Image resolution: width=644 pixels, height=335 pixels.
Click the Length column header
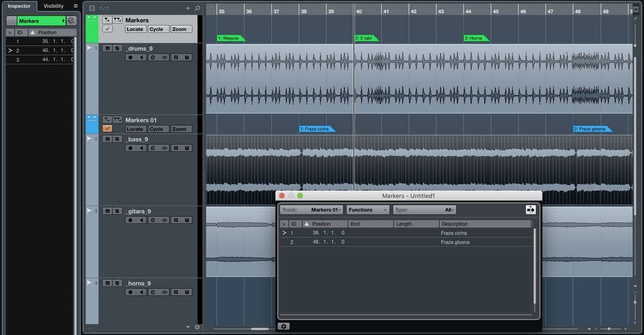click(x=416, y=224)
